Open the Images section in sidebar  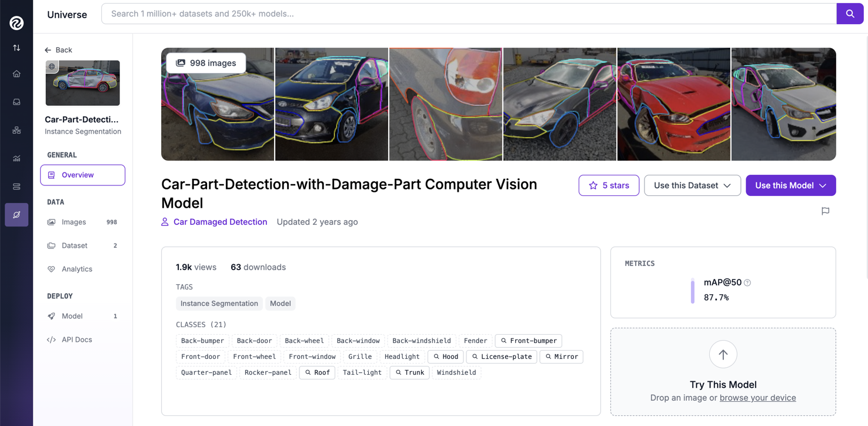click(x=82, y=222)
